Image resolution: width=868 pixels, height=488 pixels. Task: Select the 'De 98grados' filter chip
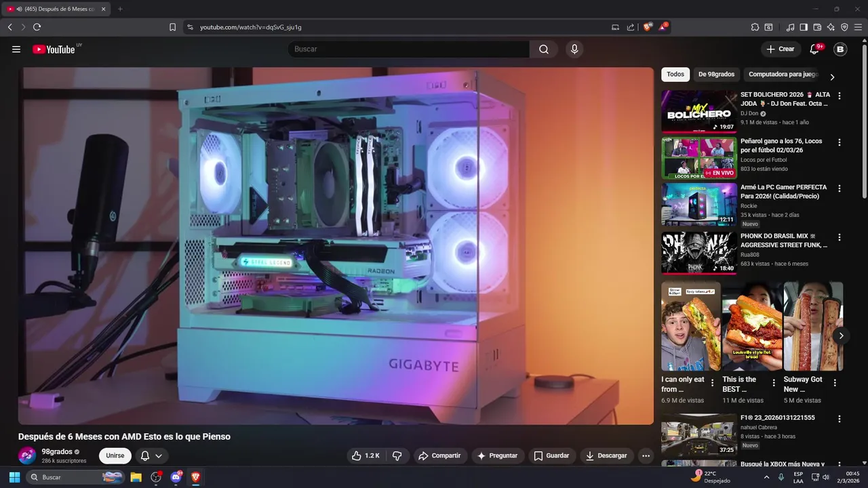pos(716,75)
